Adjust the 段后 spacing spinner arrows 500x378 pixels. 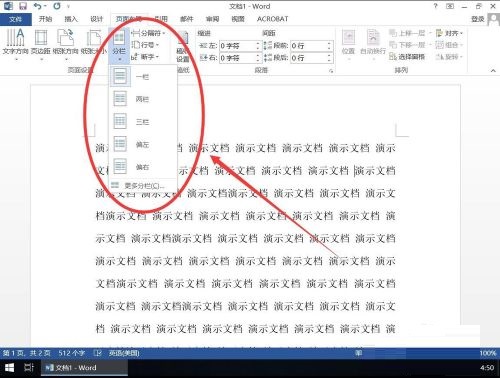click(329, 58)
